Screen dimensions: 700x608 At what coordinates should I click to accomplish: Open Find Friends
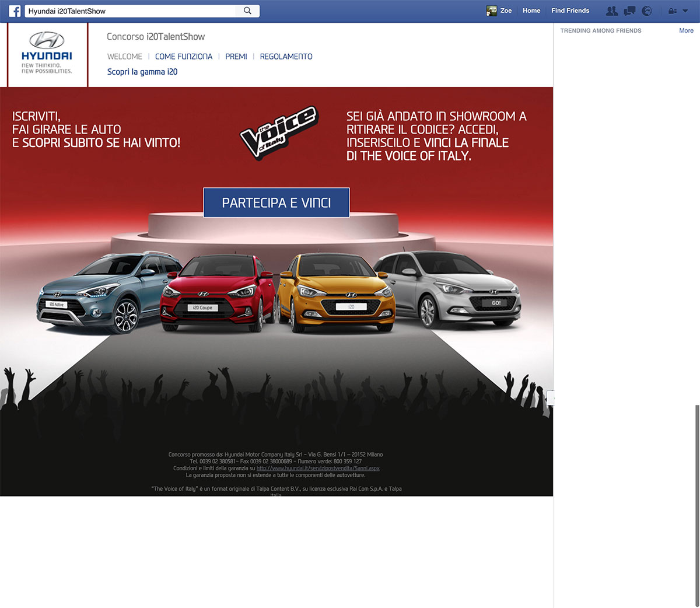tap(570, 11)
